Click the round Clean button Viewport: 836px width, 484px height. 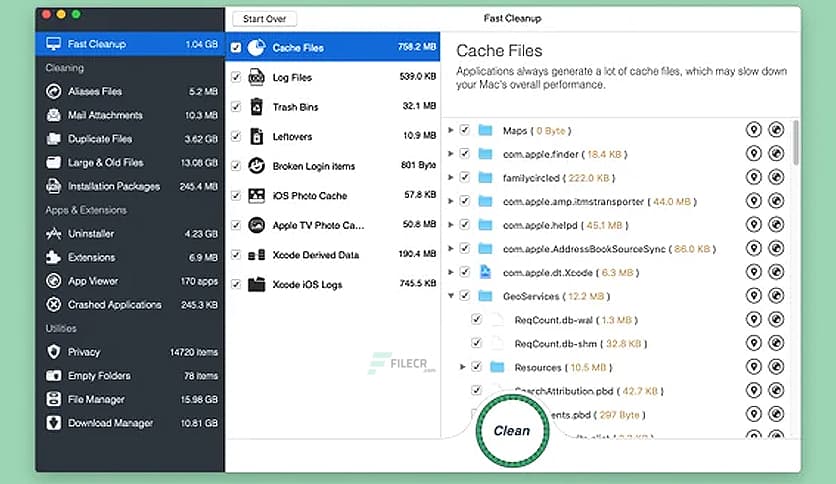(x=512, y=431)
